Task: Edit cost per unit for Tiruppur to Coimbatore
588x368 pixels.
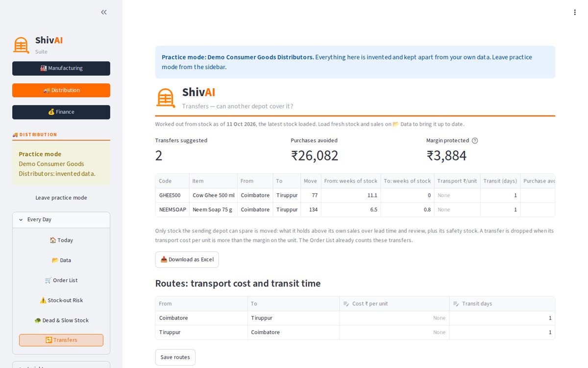Action: (x=394, y=332)
